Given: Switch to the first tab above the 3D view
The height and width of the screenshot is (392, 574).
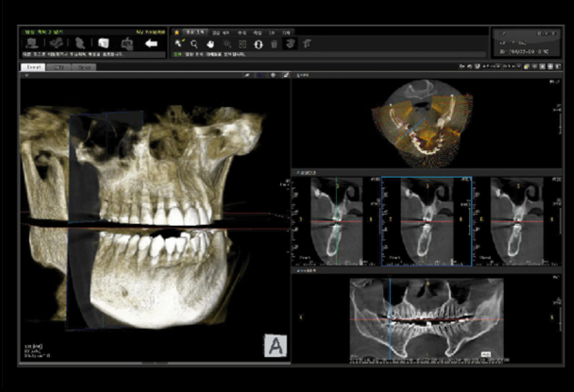Looking at the screenshot, I should point(33,67).
